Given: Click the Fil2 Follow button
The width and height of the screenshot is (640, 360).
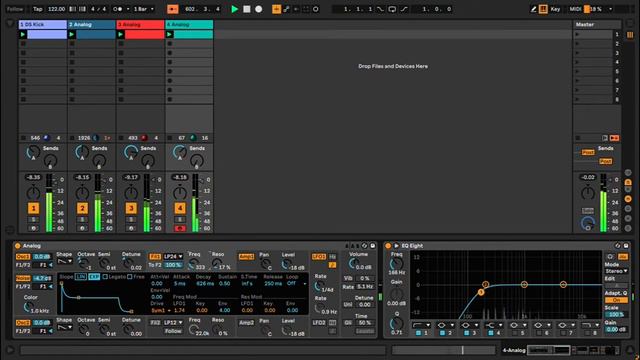Looking at the screenshot, I should point(173,331).
